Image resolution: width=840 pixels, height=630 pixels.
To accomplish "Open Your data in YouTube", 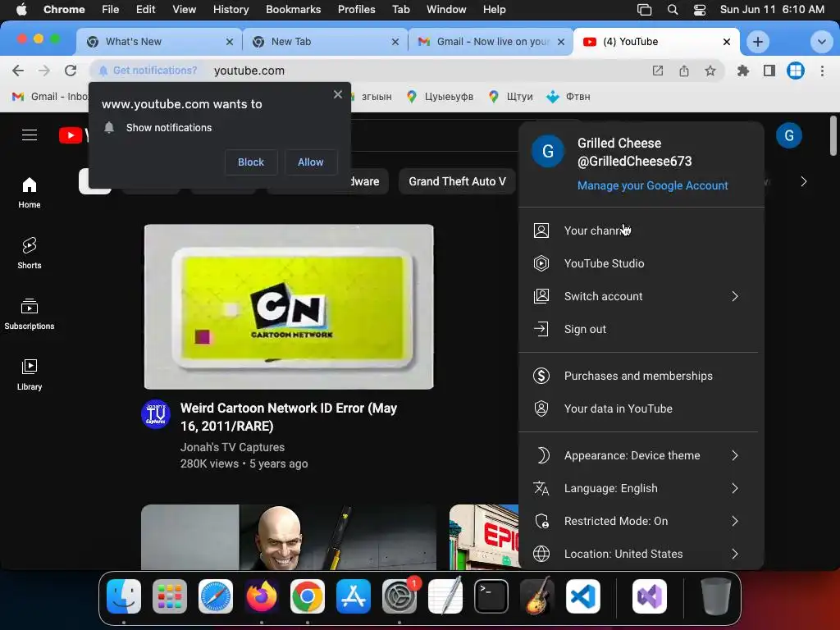I will point(641,409).
